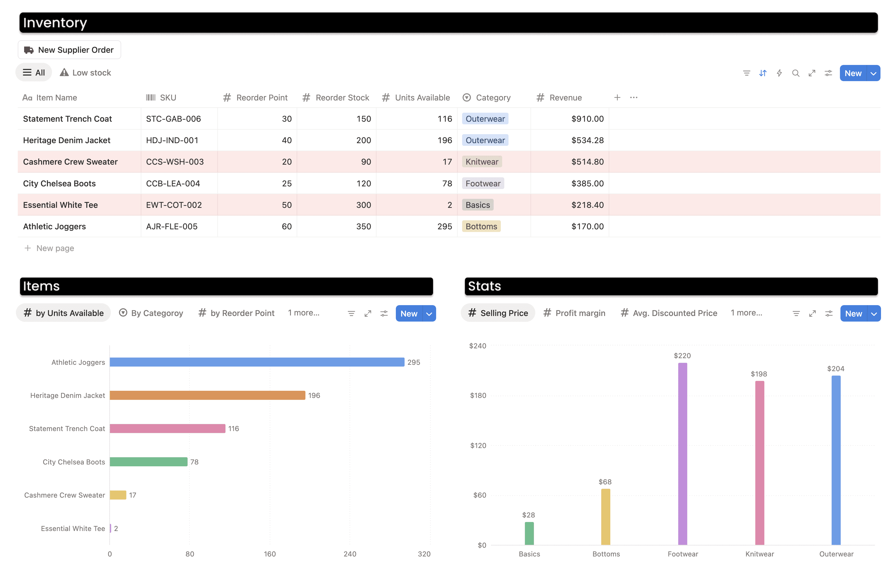Click the New Supplier Order button
This screenshot has height=588, width=894.
coord(69,50)
